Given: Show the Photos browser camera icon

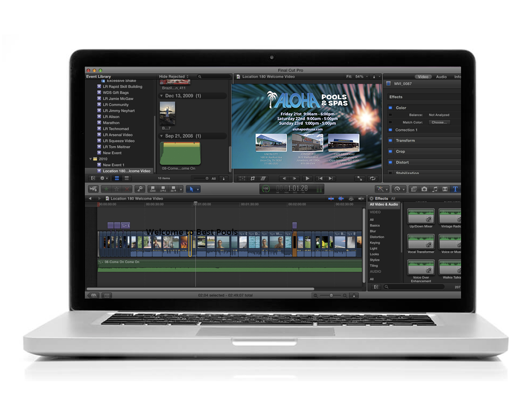Looking at the screenshot, I should tap(424, 189).
